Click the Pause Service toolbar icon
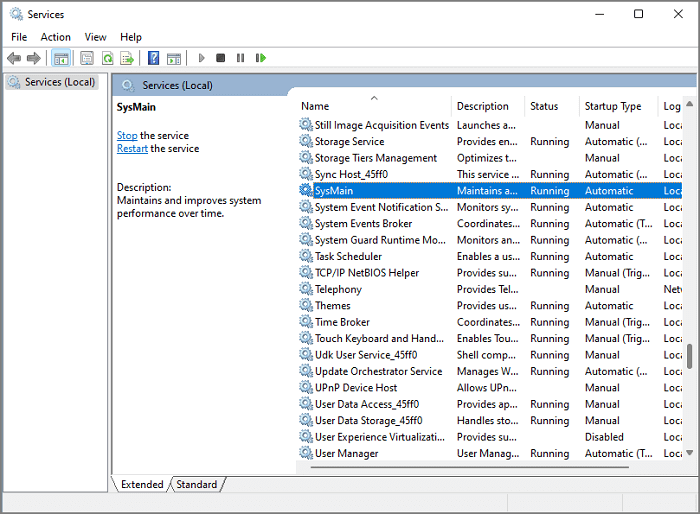The width and height of the screenshot is (700, 514). pyautogui.click(x=240, y=58)
